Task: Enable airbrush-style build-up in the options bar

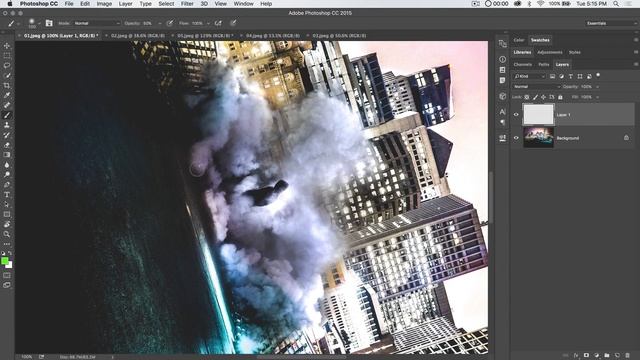Action: (218, 23)
